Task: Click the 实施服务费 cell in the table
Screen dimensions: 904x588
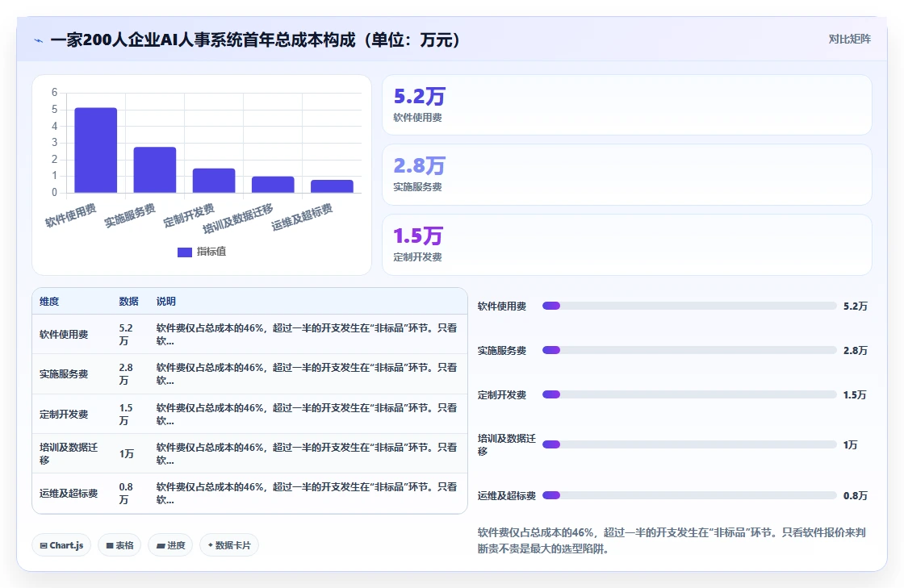Action: pos(64,374)
